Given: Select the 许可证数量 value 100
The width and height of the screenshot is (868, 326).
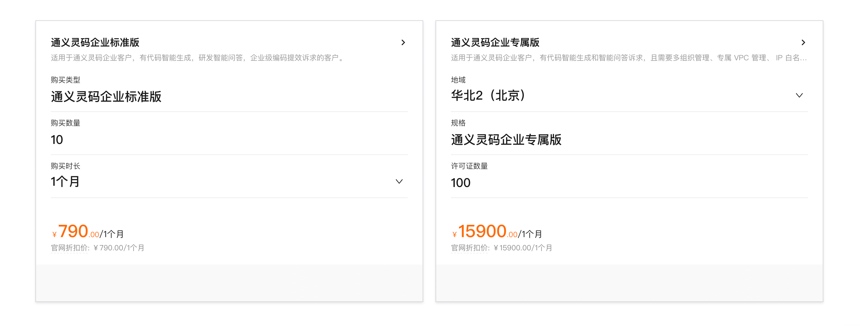Looking at the screenshot, I should (460, 183).
